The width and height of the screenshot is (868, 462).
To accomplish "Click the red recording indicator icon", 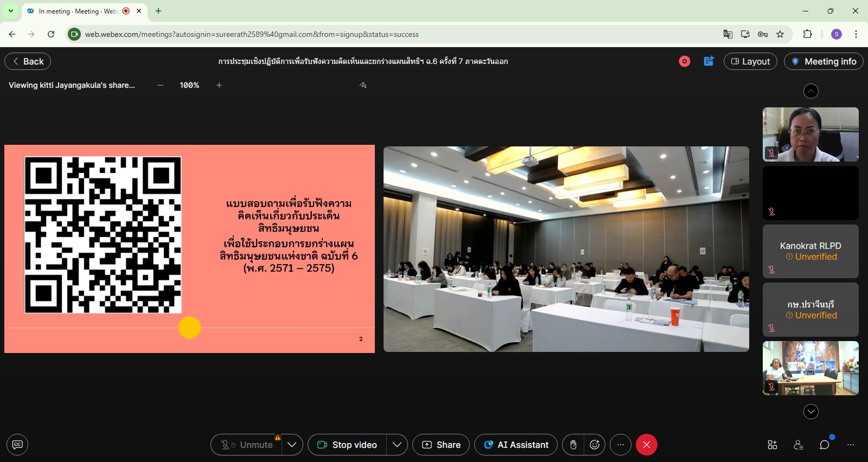I will (x=685, y=61).
